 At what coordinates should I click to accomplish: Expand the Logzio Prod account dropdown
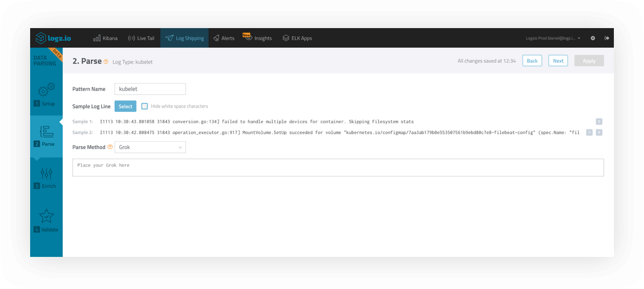pos(553,38)
